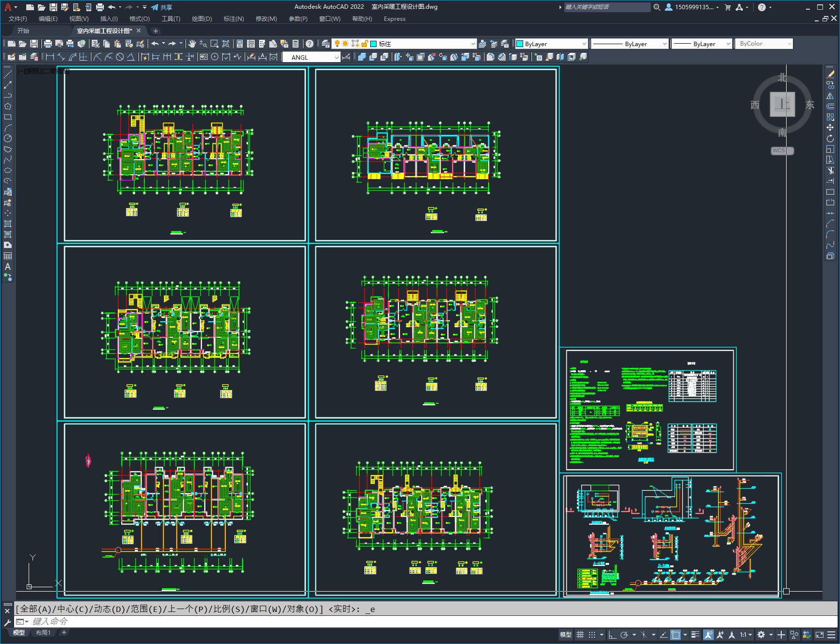
Task: Select the Pan hand tool
Action: (192, 44)
